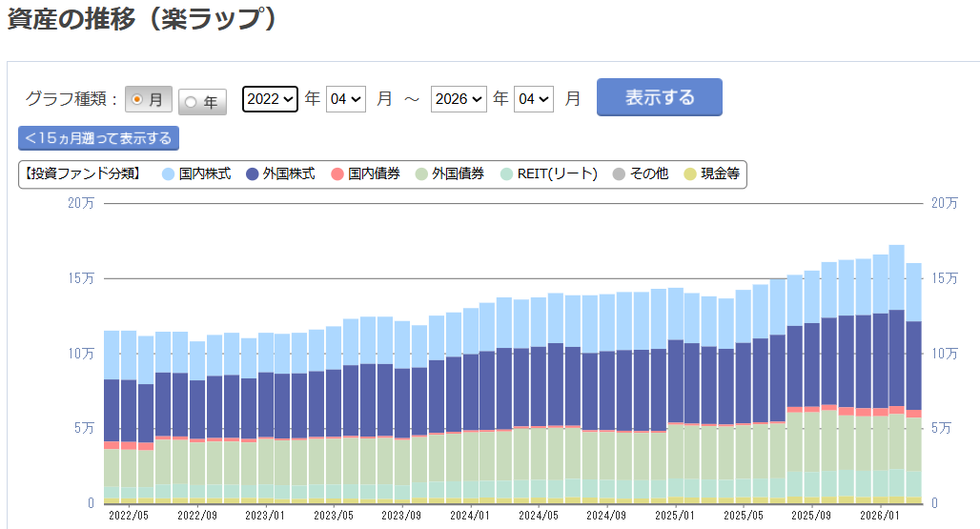Viewport: 980px width, 529px height.
Task: Click the 2024/01 x-axis label
Action: coord(469,517)
